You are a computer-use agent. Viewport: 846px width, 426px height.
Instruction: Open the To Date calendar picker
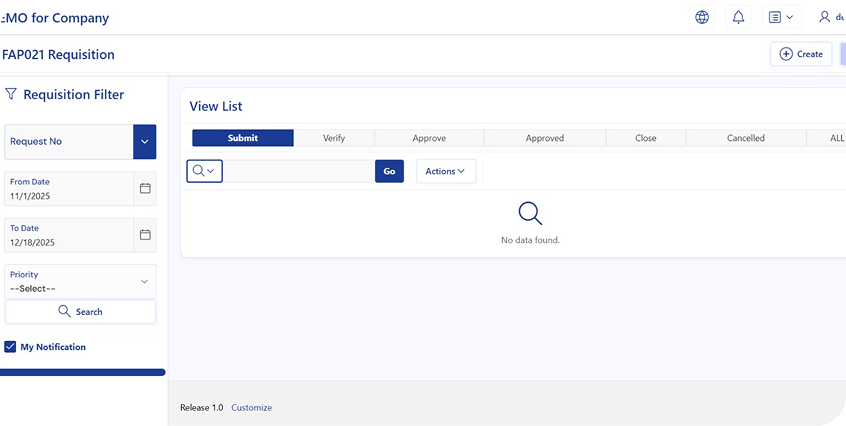[145, 235]
